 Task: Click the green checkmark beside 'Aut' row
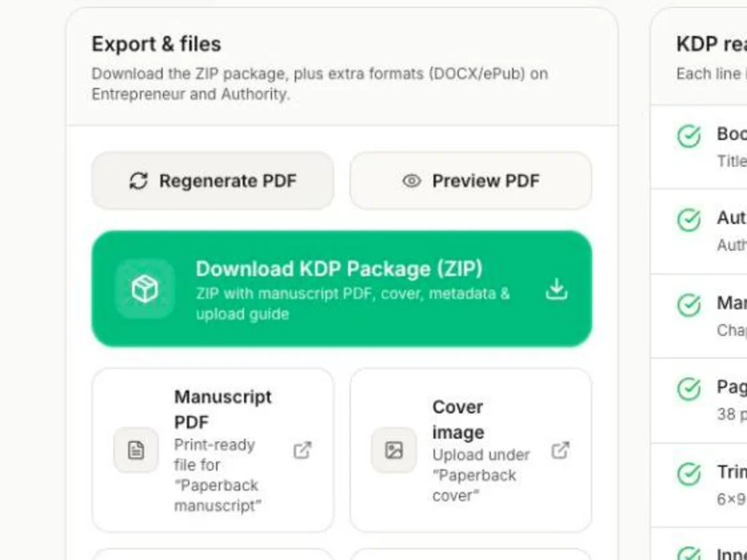coord(689,220)
